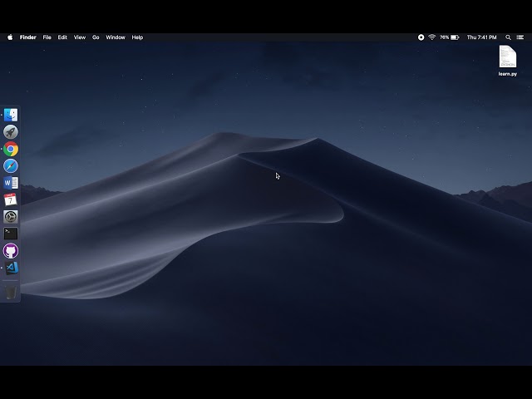
Task: Open the Apple menu
Action: (x=10, y=37)
